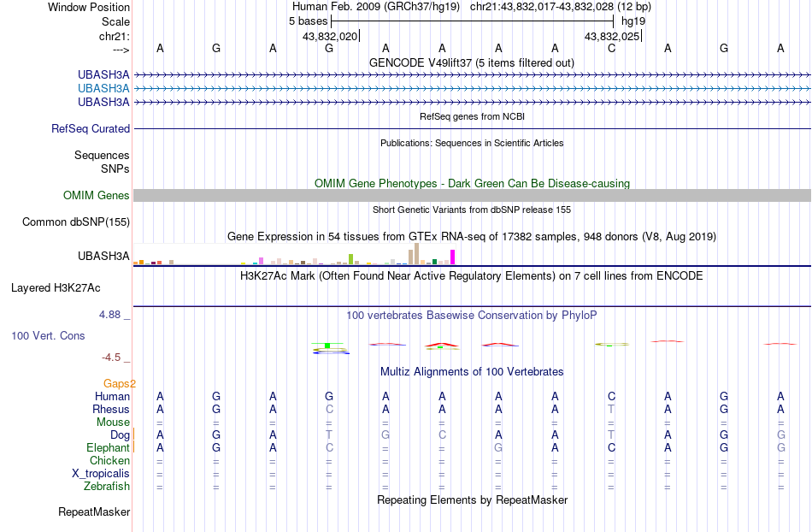The image size is (812, 532).
Task: Open 'Multiz Alignments of 100 Vertebrates' title
Action: click(472, 371)
